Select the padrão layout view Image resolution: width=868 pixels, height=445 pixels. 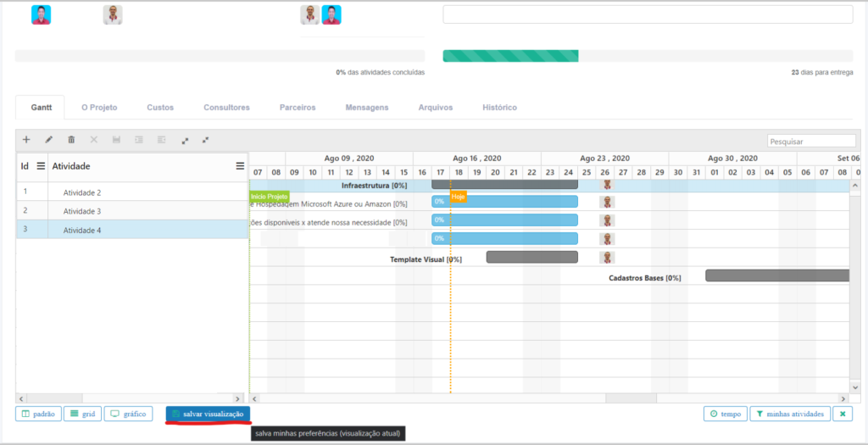point(37,414)
